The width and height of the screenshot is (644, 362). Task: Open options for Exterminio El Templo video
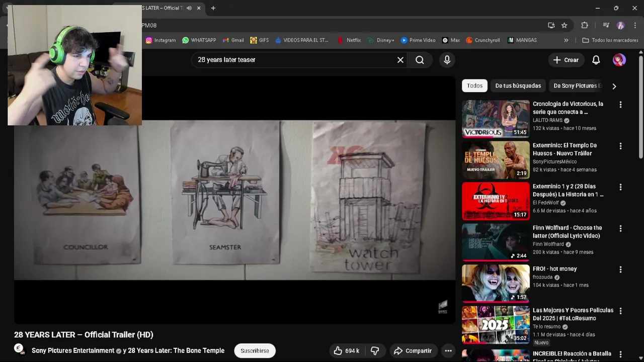[620, 146]
